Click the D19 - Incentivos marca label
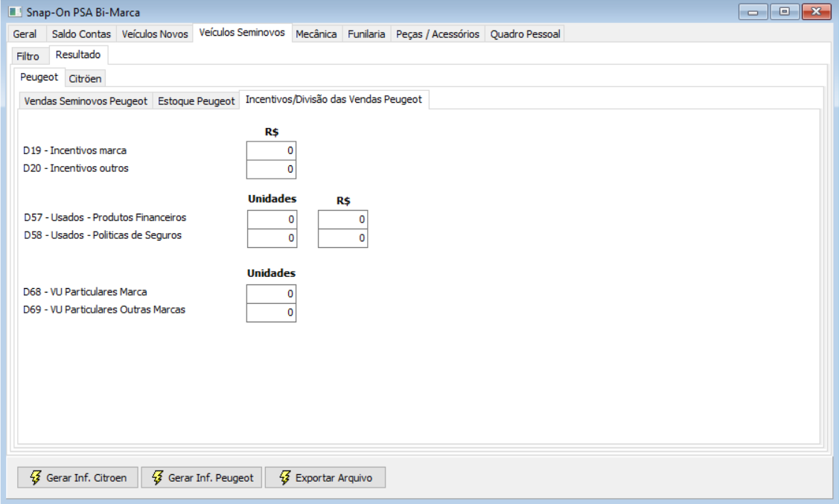 75,150
